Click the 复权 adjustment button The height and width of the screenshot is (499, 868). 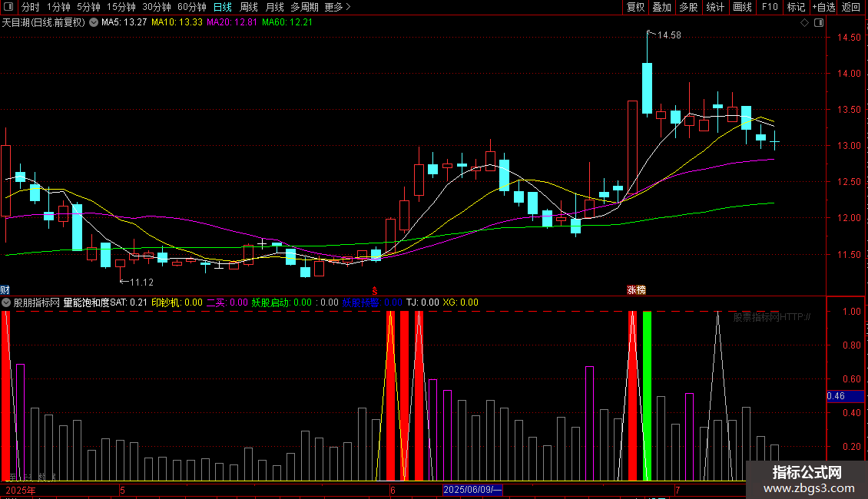point(635,7)
